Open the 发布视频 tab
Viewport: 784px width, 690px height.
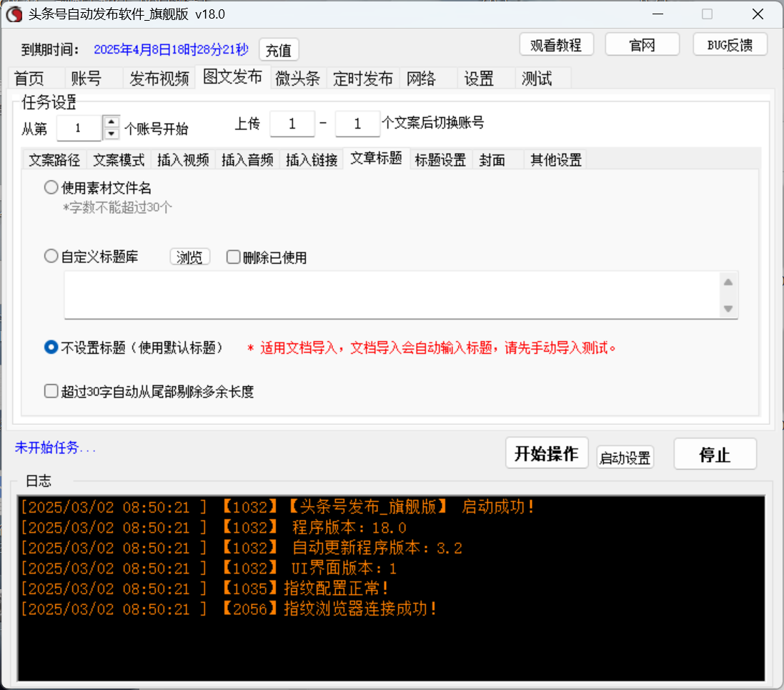tap(159, 79)
